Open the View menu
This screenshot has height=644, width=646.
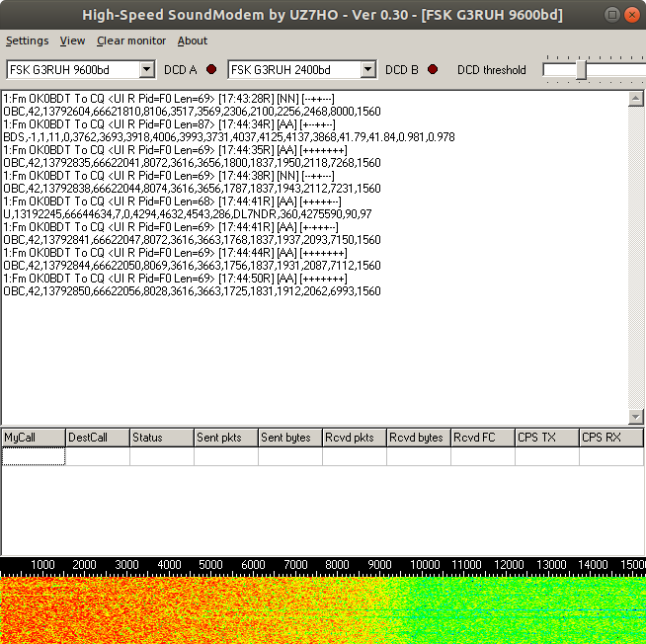(x=72, y=40)
